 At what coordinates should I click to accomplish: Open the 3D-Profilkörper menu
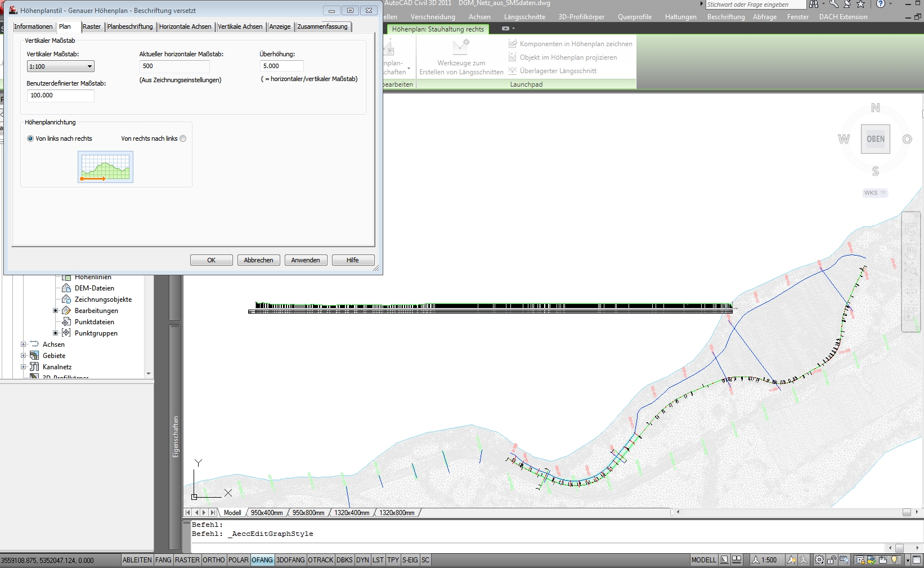tap(581, 17)
